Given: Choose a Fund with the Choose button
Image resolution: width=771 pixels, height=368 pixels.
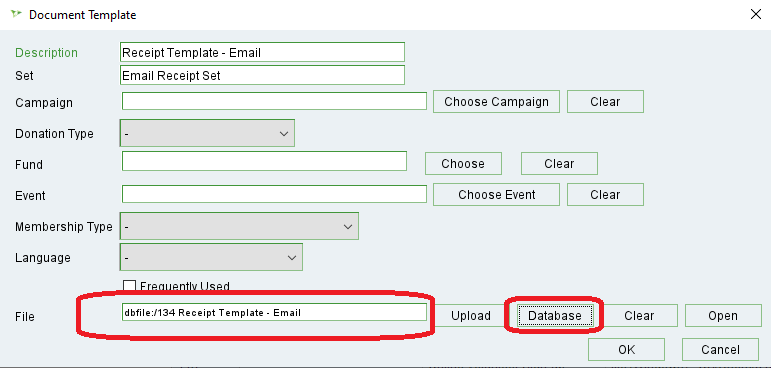Looking at the screenshot, I should pos(463,163).
